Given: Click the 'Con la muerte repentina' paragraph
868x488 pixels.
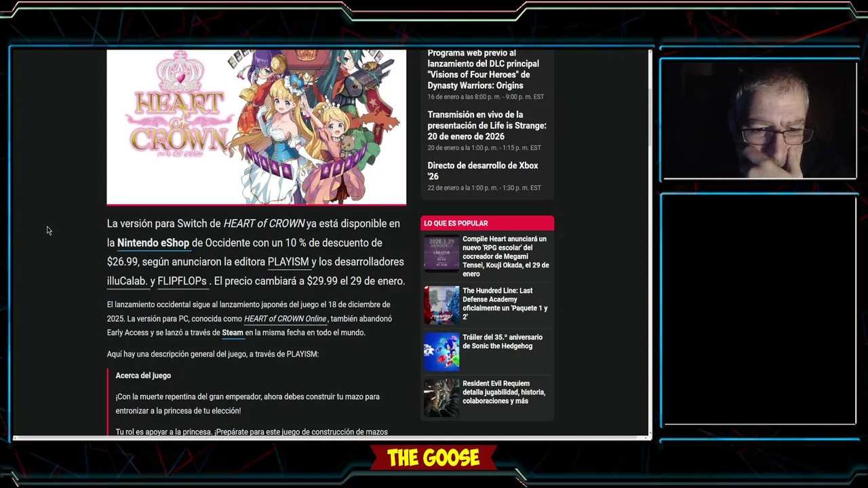Looking at the screenshot, I should pyautogui.click(x=248, y=404).
